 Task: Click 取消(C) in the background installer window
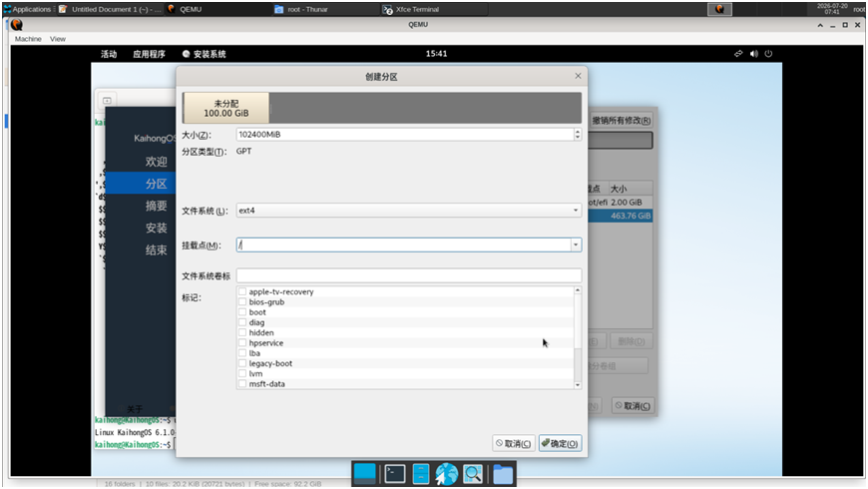point(633,406)
